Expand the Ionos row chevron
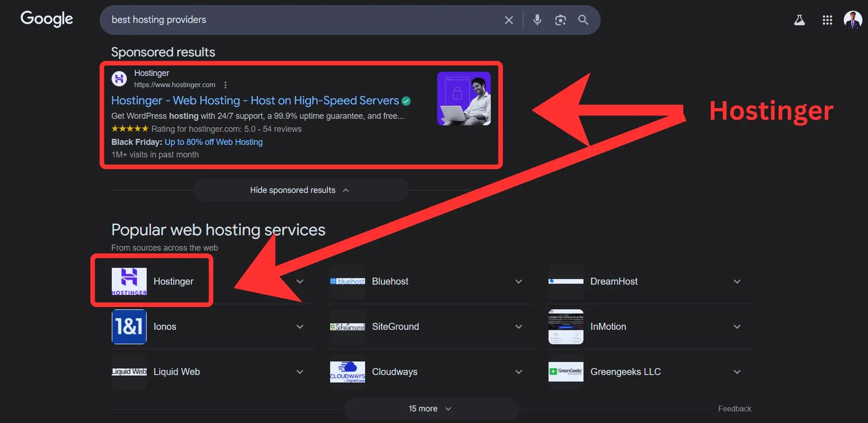Screen dimensions: 868x423 [x=300, y=327]
